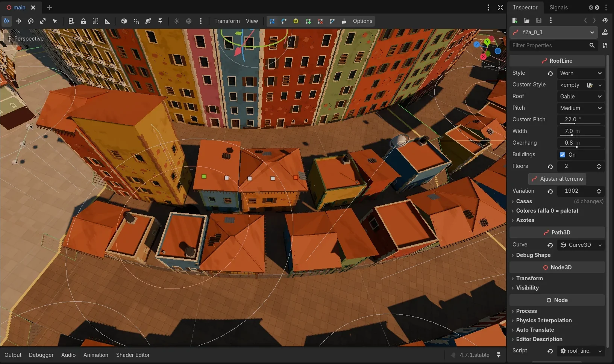Select the Move mode tool icon
This screenshot has width=614, height=364.
pyautogui.click(x=19, y=21)
